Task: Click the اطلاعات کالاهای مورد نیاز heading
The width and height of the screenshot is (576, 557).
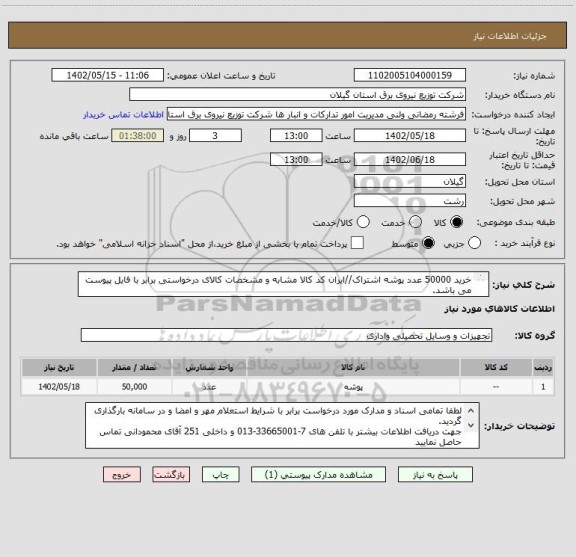Action: click(500, 309)
